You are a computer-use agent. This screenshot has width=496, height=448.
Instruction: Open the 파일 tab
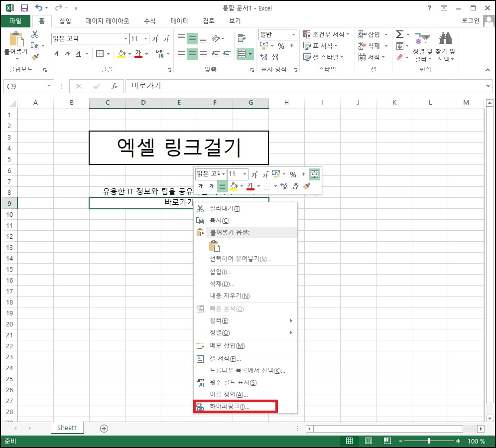click(15, 21)
